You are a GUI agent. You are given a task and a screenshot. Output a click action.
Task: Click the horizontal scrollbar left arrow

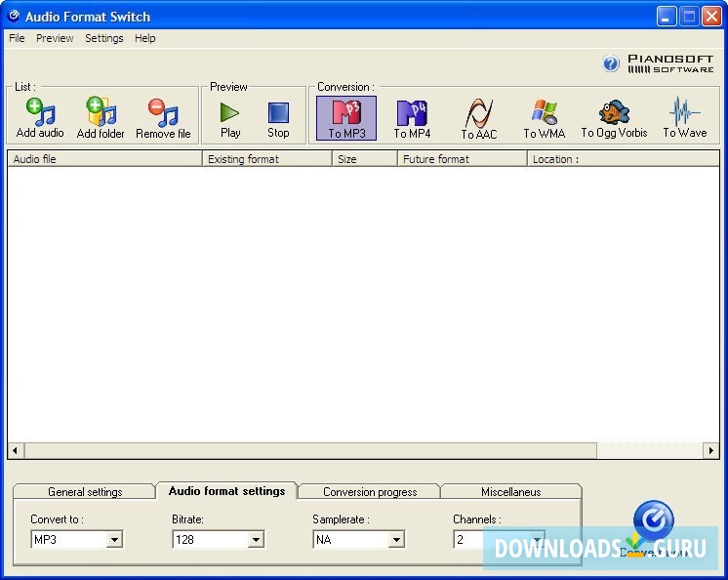click(16, 450)
